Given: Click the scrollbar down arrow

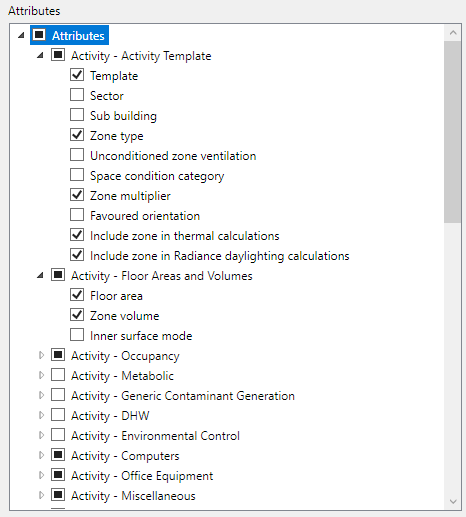Looking at the screenshot, I should click(x=453, y=501).
